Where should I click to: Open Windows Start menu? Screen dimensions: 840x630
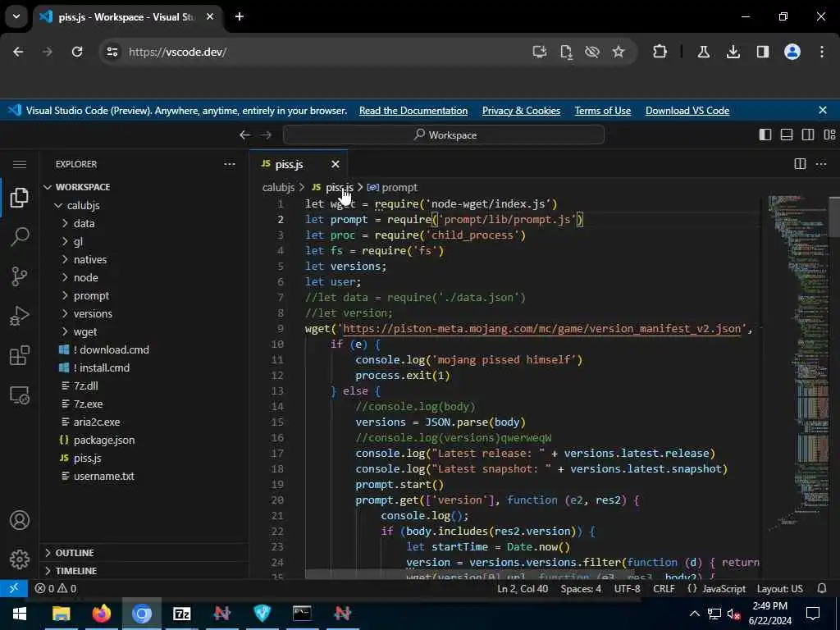tap(20, 613)
